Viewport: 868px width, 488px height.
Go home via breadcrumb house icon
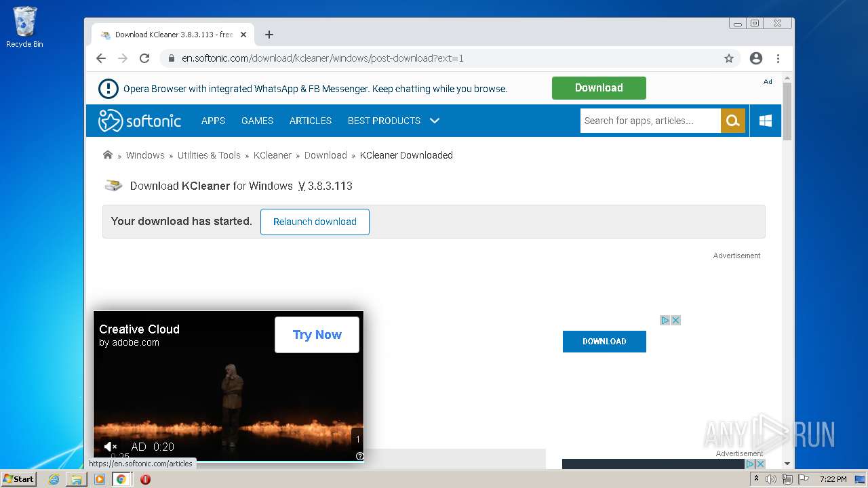click(x=108, y=155)
